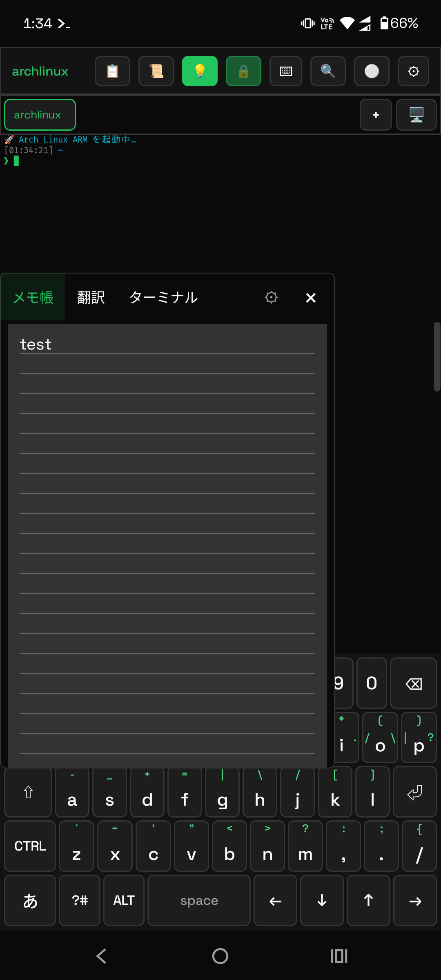This screenshot has width=441, height=980.
Task: Tap the left arrow key
Action: click(275, 900)
